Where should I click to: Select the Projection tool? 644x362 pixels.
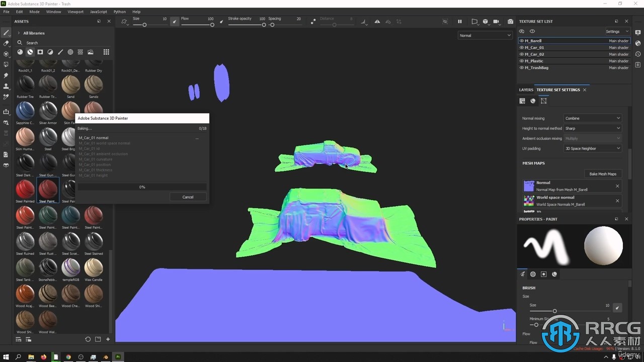(6, 54)
